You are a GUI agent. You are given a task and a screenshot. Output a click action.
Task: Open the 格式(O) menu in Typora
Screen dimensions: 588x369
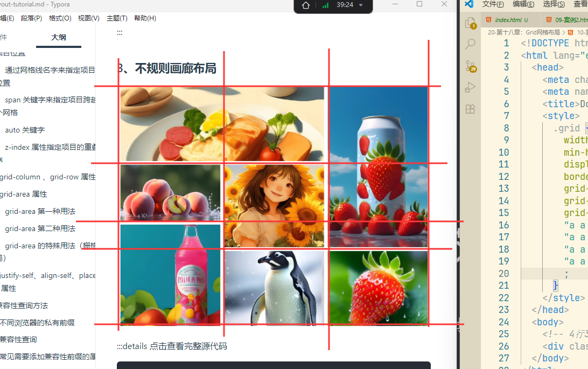tap(60, 18)
